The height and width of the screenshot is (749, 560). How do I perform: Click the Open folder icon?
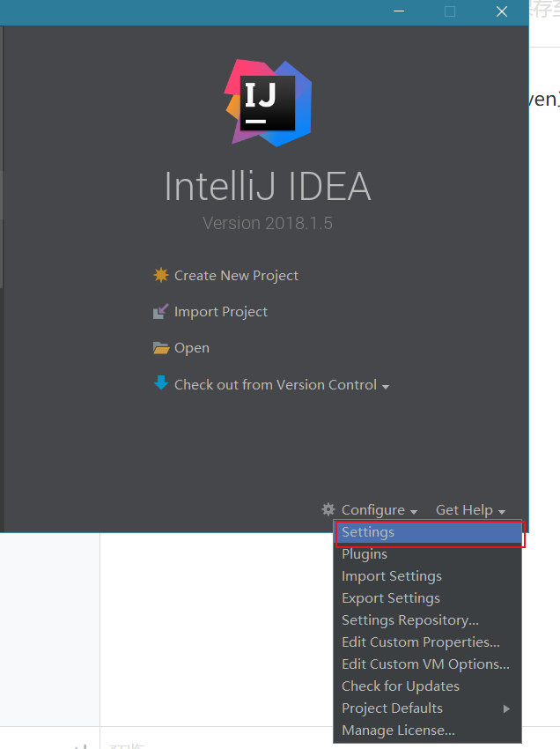point(161,348)
